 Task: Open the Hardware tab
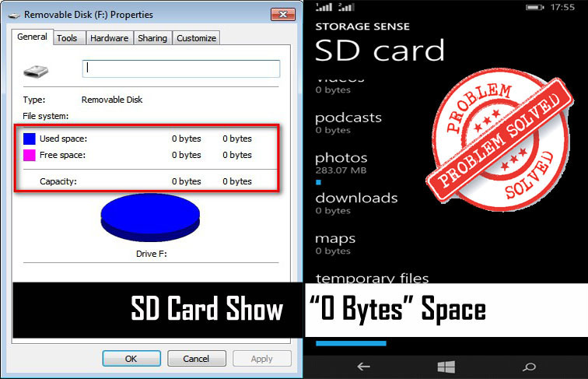[108, 38]
